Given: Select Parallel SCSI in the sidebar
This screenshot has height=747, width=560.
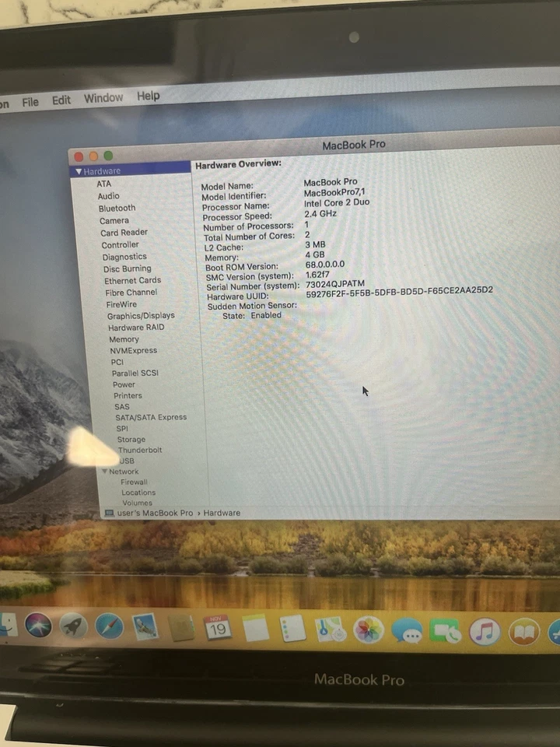Looking at the screenshot, I should pyautogui.click(x=135, y=373).
